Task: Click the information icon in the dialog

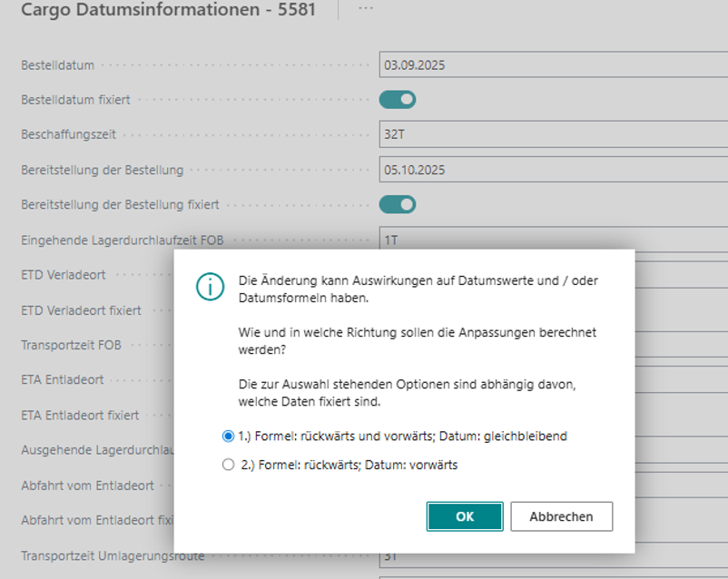Action: pyautogui.click(x=211, y=287)
